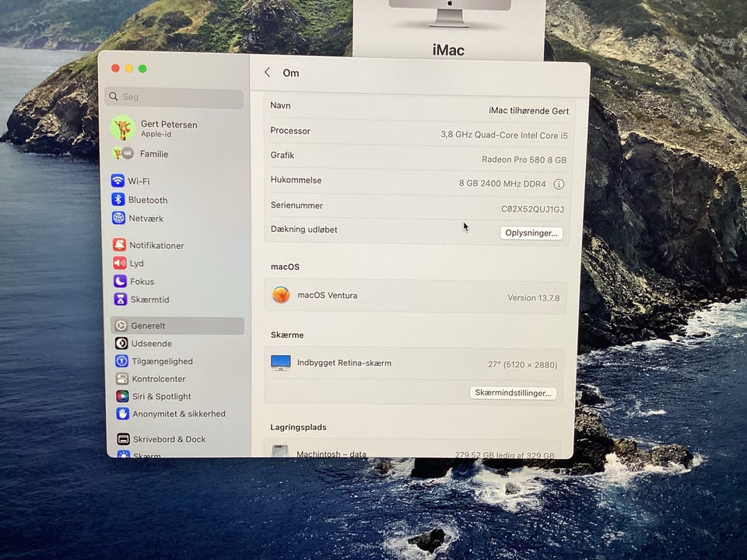Image resolution: width=747 pixels, height=560 pixels.
Task: Select Notifikationer in sidebar
Action: click(x=156, y=245)
